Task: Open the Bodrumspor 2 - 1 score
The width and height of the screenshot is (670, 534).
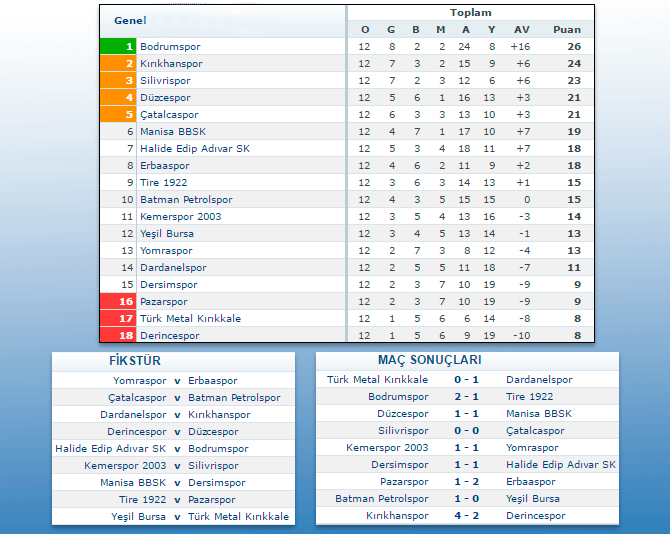Action: (x=466, y=397)
